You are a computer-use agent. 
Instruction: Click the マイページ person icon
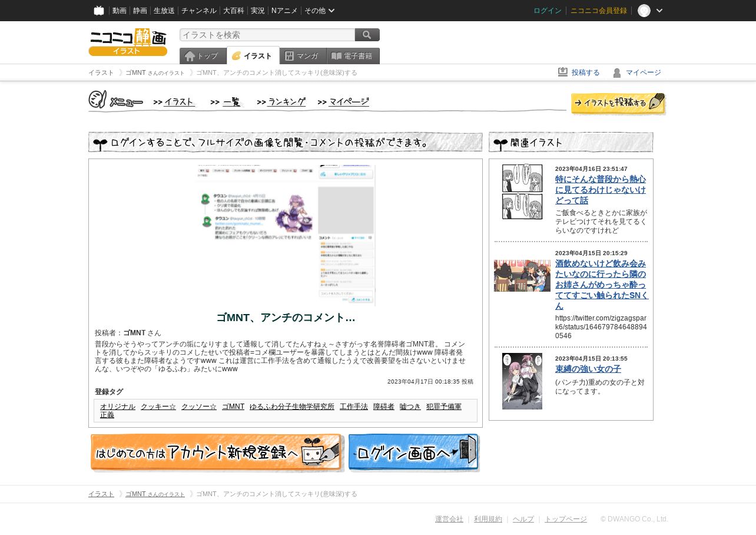click(x=617, y=72)
